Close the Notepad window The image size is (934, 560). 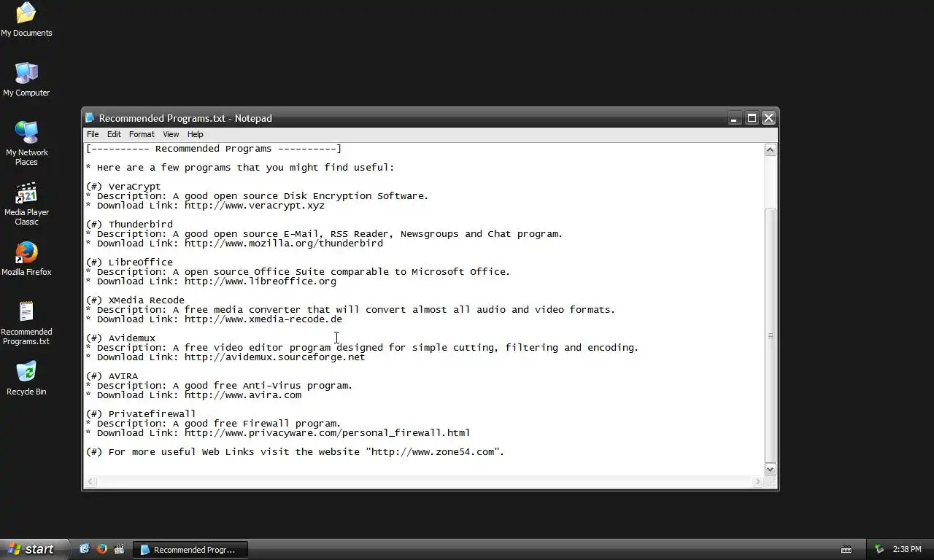[x=768, y=118]
